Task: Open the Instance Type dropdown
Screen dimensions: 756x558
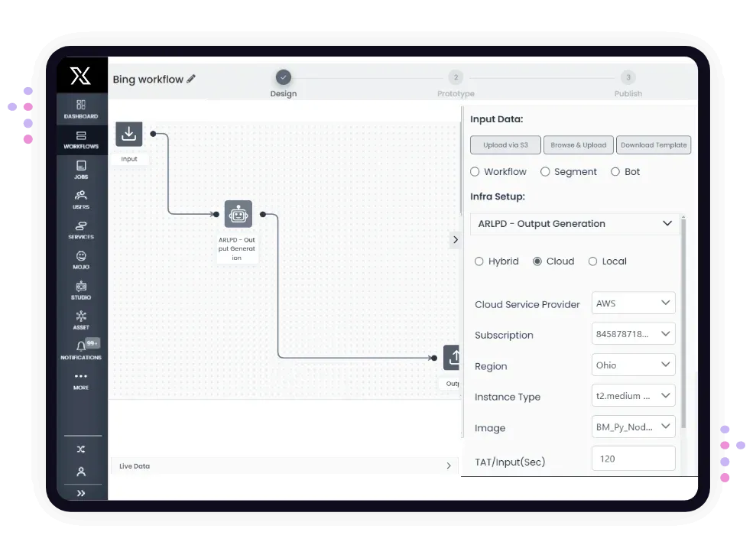Action: 633,395
